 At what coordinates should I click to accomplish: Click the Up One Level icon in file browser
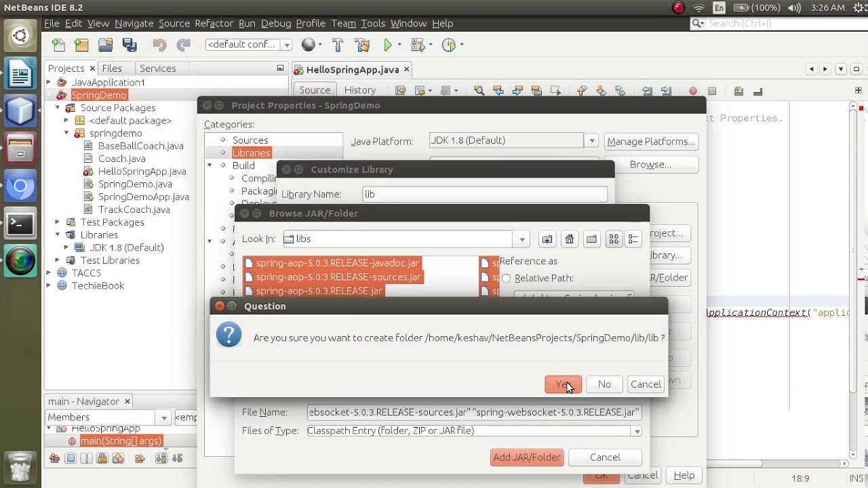coord(547,239)
